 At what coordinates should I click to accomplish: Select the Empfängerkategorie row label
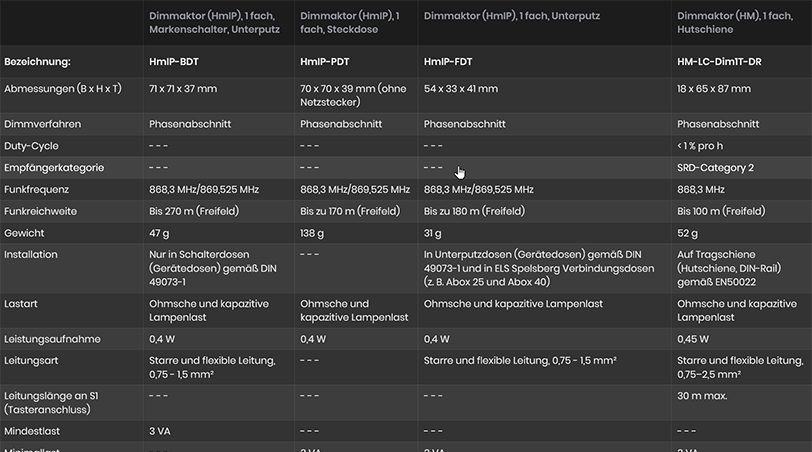[x=54, y=168]
